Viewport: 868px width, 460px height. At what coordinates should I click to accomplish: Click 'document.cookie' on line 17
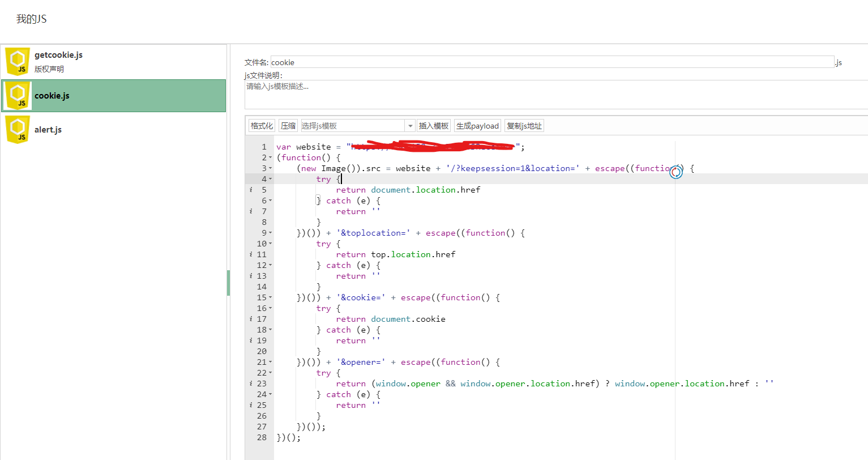tap(408, 320)
